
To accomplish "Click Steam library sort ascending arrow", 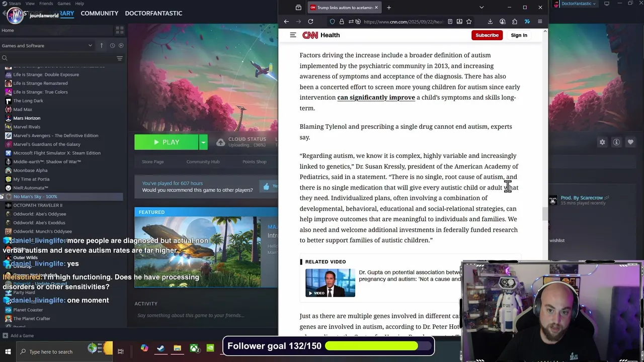I will [102, 45].
